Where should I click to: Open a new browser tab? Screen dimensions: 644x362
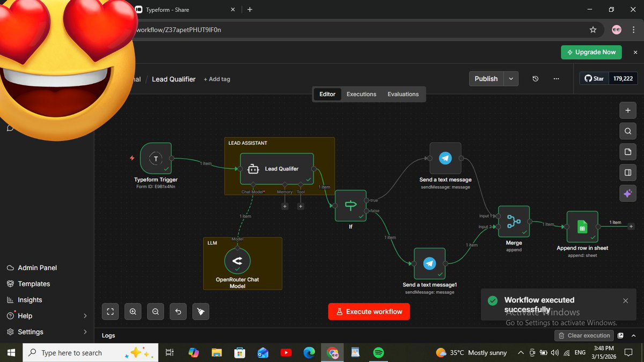250,10
